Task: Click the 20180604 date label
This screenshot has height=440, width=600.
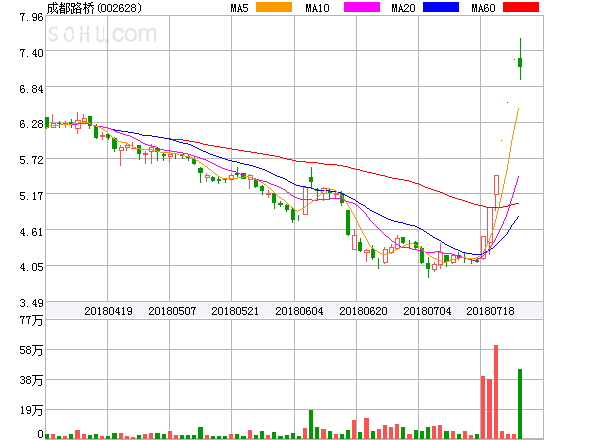Action: 299,311
